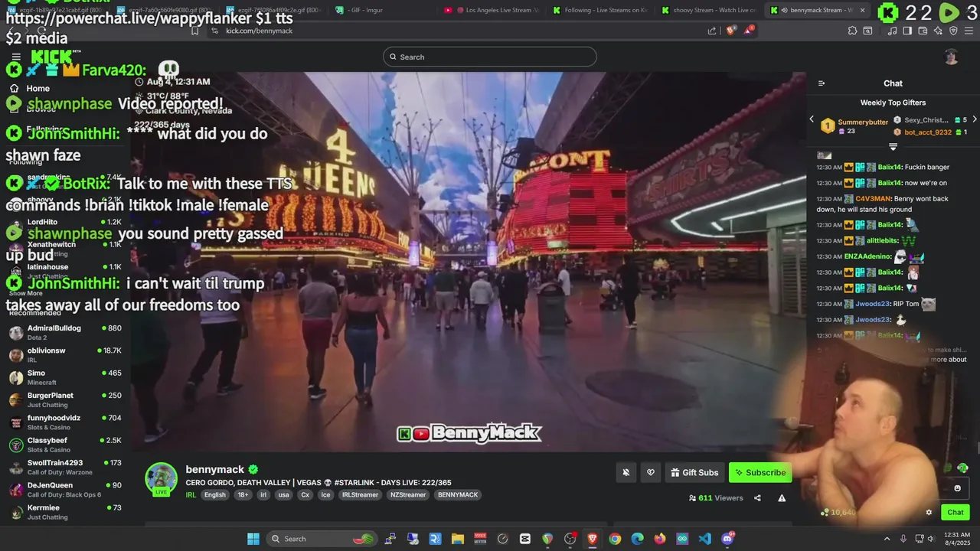Screen dimensions: 980x551
Task: Bookmark this page icon
Action: click(x=194, y=31)
